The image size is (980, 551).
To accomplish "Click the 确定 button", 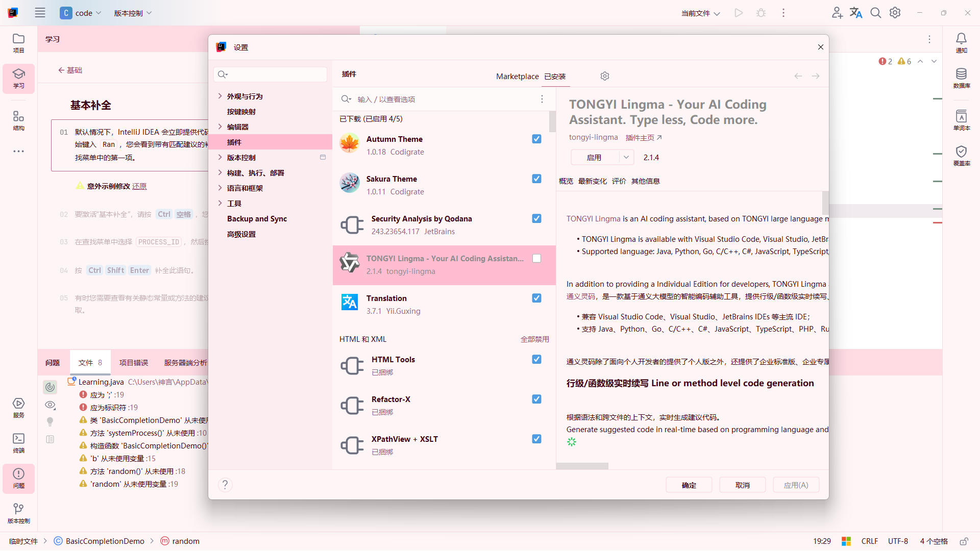I will pyautogui.click(x=689, y=485).
